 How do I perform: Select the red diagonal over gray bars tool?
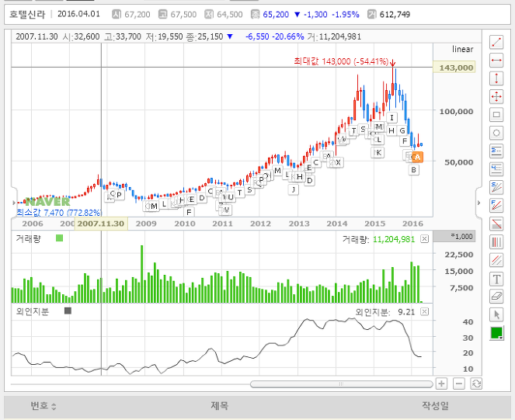pos(496,224)
